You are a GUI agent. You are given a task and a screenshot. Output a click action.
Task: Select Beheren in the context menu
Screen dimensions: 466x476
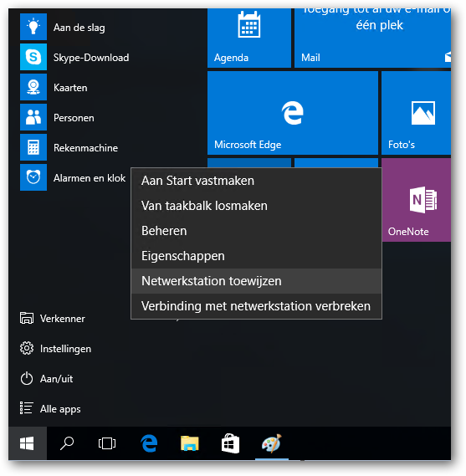(256, 231)
